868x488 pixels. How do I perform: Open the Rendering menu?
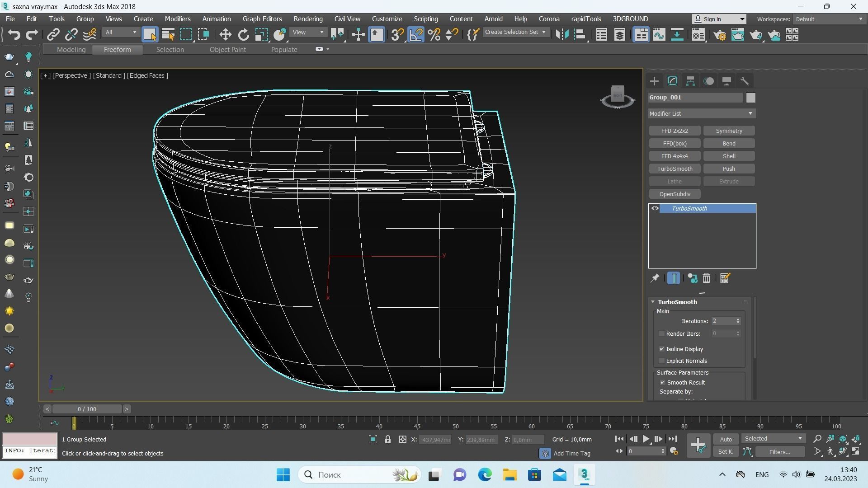308,19
